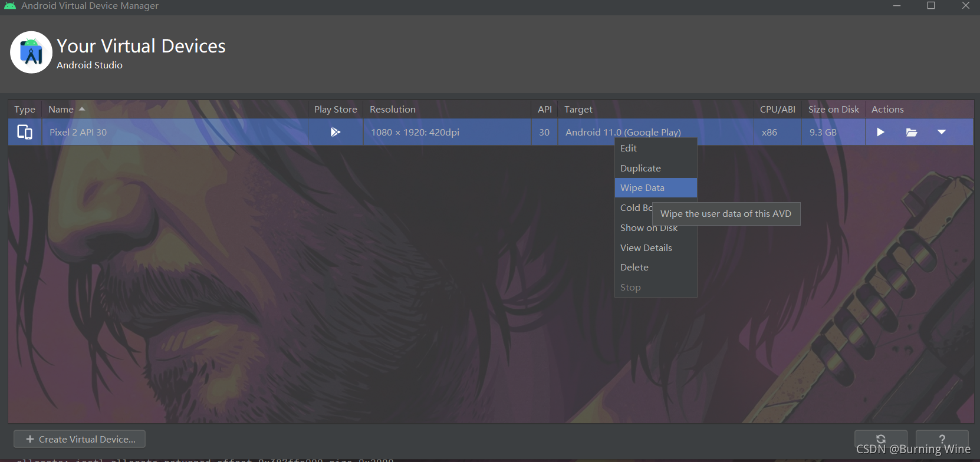This screenshot has height=462, width=980.
Task: Click the disabled Stop menu entry
Action: [x=656, y=288]
